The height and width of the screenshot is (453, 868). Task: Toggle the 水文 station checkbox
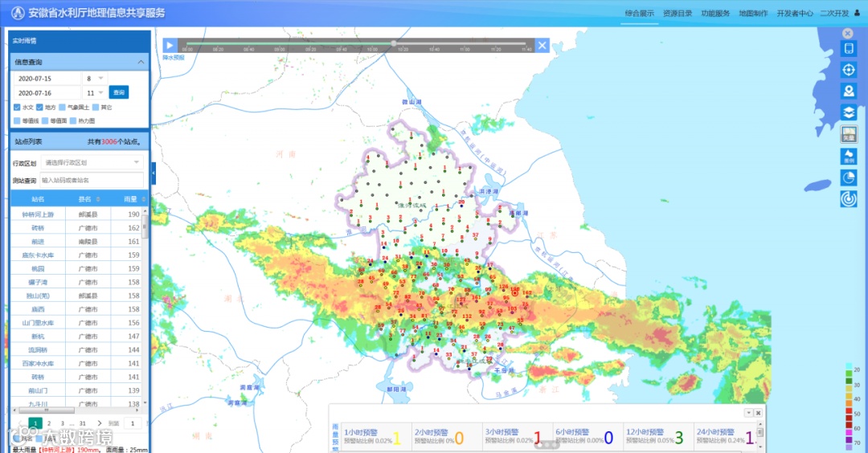point(17,108)
